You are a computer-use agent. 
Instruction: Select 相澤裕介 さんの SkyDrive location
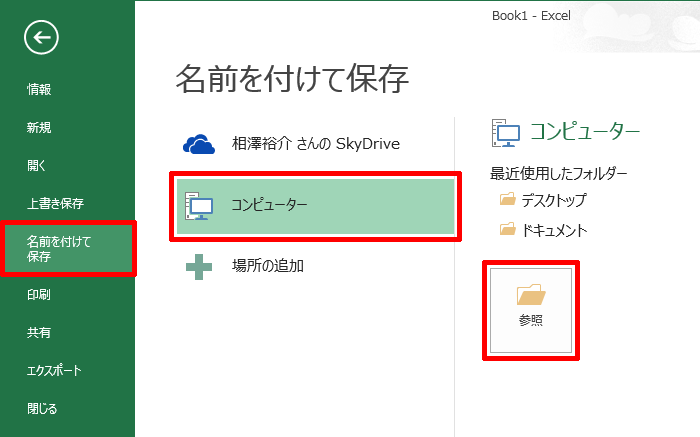pyautogui.click(x=315, y=144)
